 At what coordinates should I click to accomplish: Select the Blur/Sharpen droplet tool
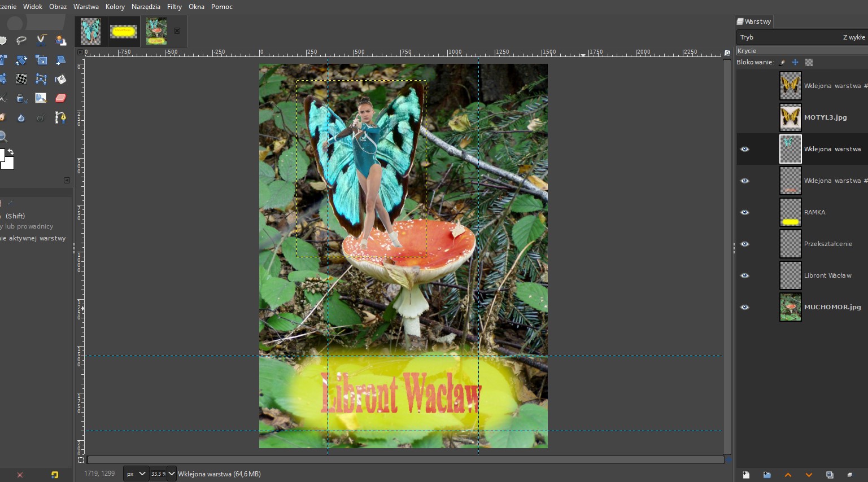pyautogui.click(x=21, y=117)
